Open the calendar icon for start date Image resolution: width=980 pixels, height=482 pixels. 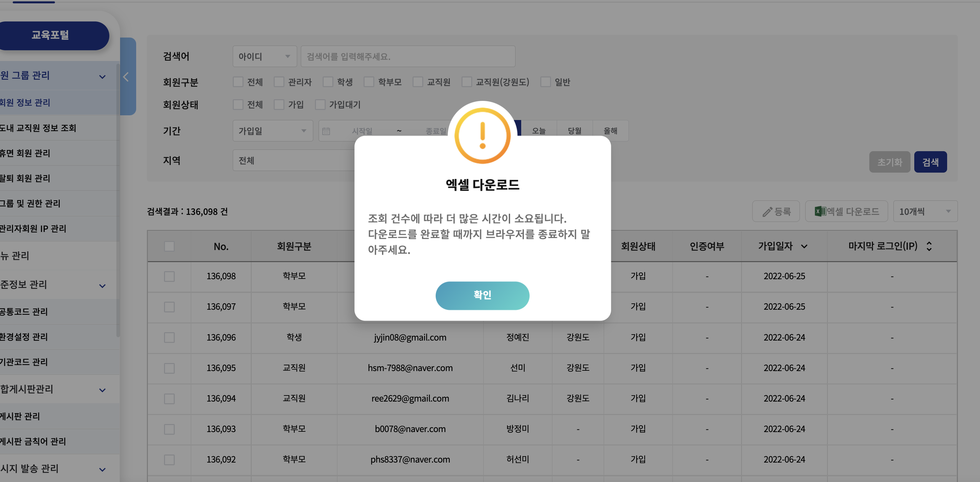pos(326,130)
